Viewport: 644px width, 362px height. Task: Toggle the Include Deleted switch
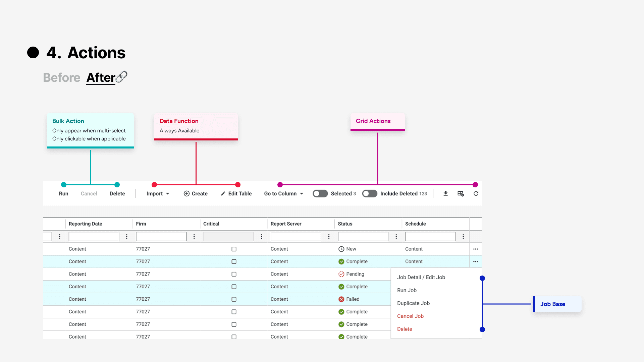tap(370, 194)
